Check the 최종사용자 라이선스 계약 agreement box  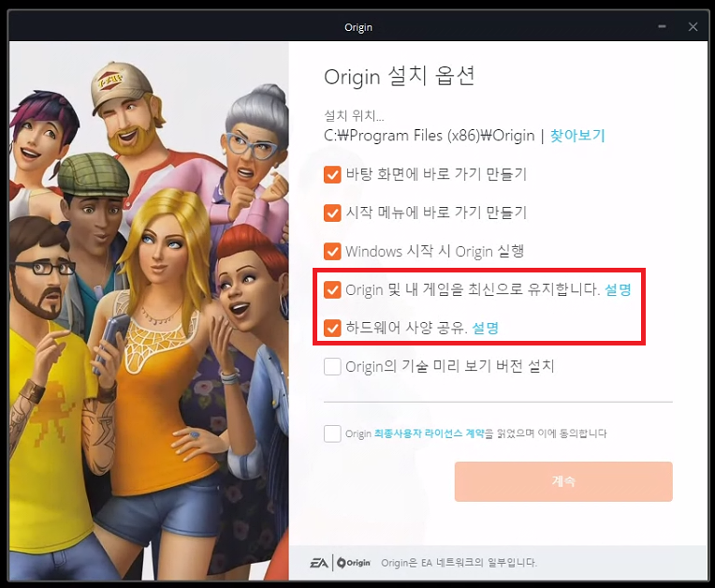(332, 434)
